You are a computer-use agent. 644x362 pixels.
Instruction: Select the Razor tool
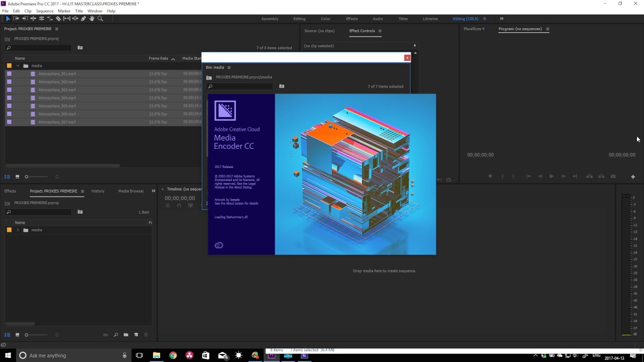click(x=58, y=19)
